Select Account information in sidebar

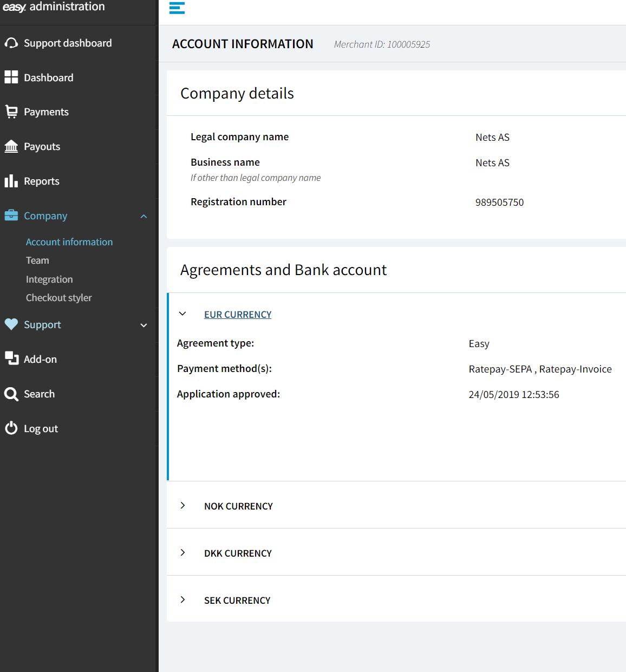(69, 242)
